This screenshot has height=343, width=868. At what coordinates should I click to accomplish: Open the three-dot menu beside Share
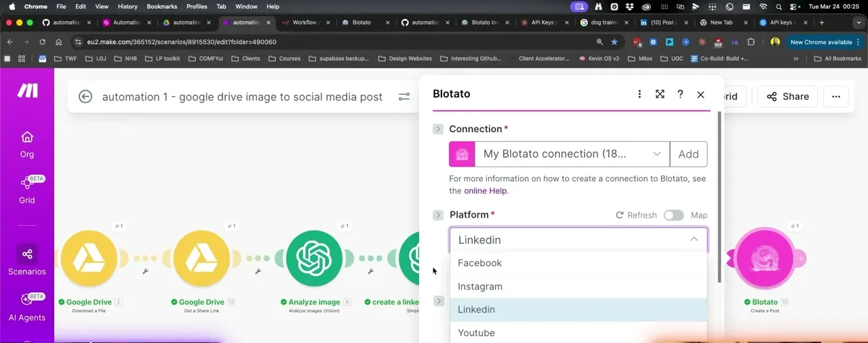pos(836,96)
